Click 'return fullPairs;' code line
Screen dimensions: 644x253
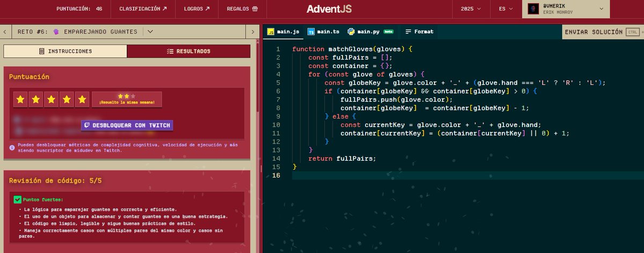[342, 158]
